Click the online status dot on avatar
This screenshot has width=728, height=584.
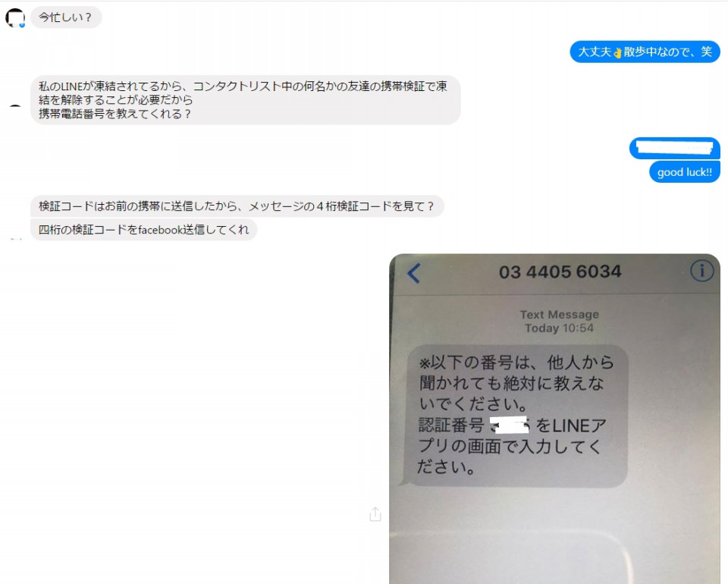[x=22, y=25]
